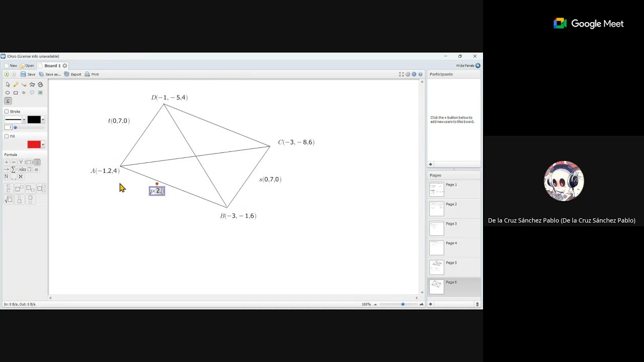Open the summation operators formula group
The width and height of the screenshot is (644, 362).
point(14,169)
